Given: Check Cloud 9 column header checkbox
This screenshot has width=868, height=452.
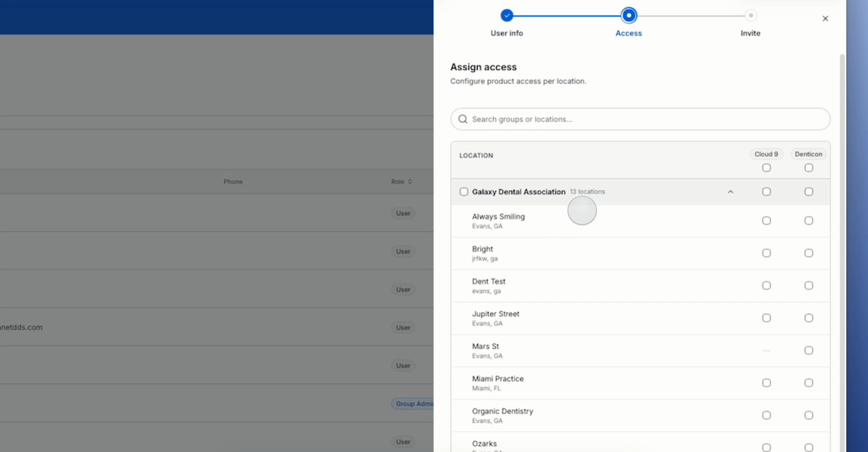Looking at the screenshot, I should pos(766,168).
